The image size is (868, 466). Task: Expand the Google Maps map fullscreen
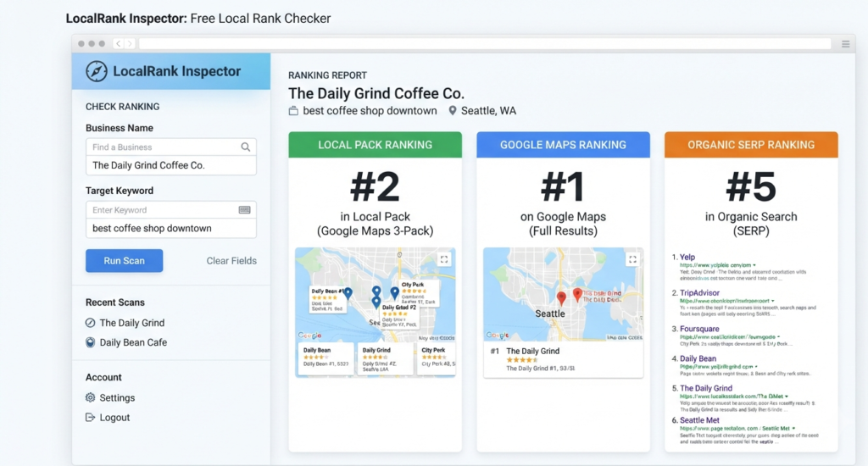[632, 259]
